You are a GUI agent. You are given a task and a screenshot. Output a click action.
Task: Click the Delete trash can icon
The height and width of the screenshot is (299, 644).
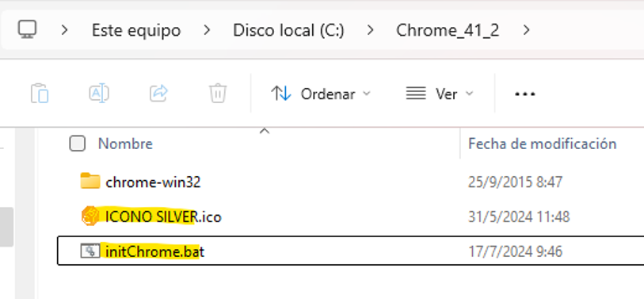218,94
